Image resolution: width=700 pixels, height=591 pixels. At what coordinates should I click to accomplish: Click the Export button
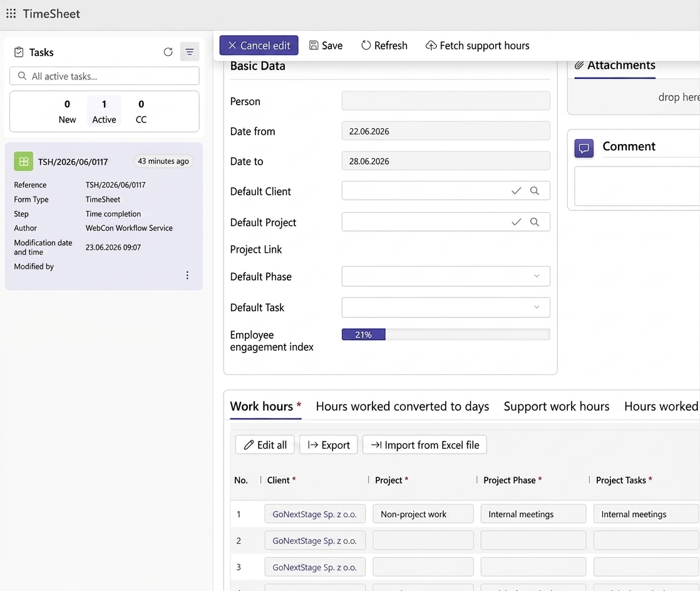click(329, 445)
